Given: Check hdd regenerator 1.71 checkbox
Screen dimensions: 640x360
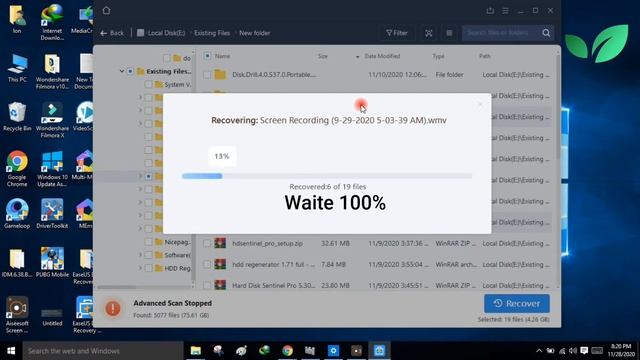Looking at the screenshot, I should click(x=207, y=264).
